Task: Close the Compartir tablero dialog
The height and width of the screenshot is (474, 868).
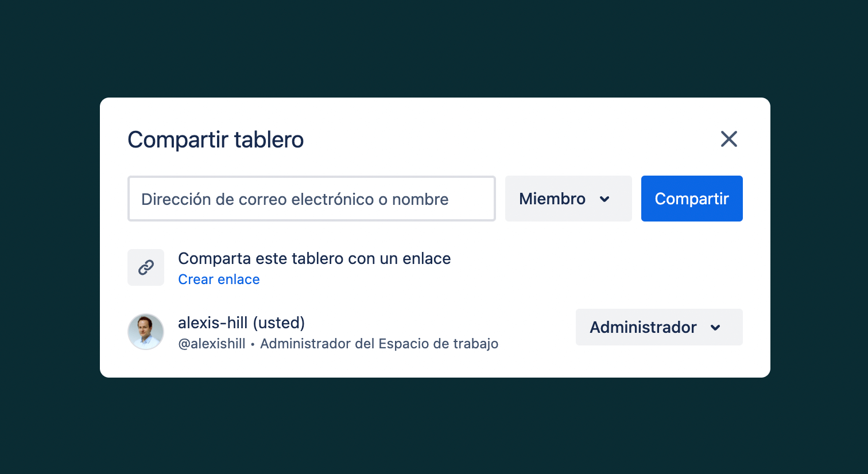Action: [728, 139]
